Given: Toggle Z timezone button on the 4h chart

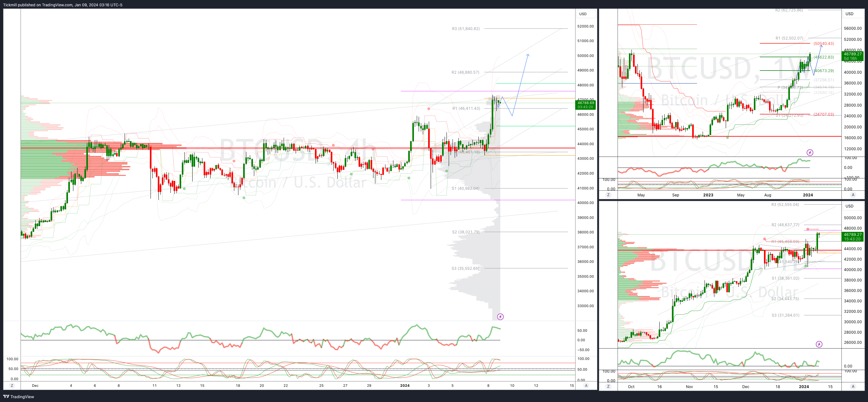Looking at the screenshot, I should (12, 386).
